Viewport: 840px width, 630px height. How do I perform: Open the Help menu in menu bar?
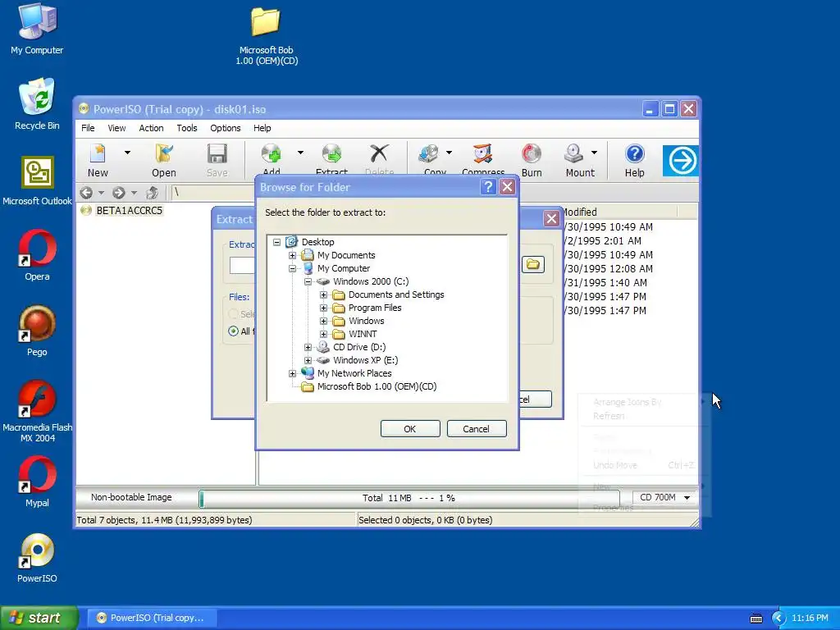click(262, 128)
